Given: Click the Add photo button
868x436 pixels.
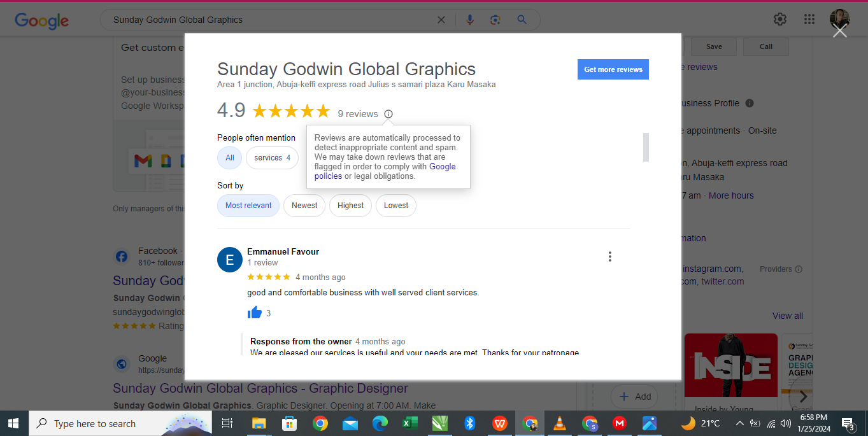Looking at the screenshot, I should (635, 397).
